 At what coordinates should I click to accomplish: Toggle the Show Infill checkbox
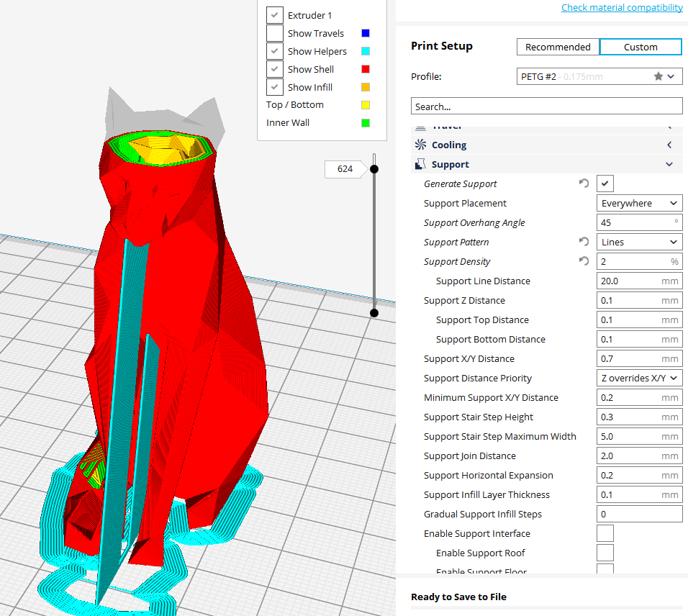point(274,87)
